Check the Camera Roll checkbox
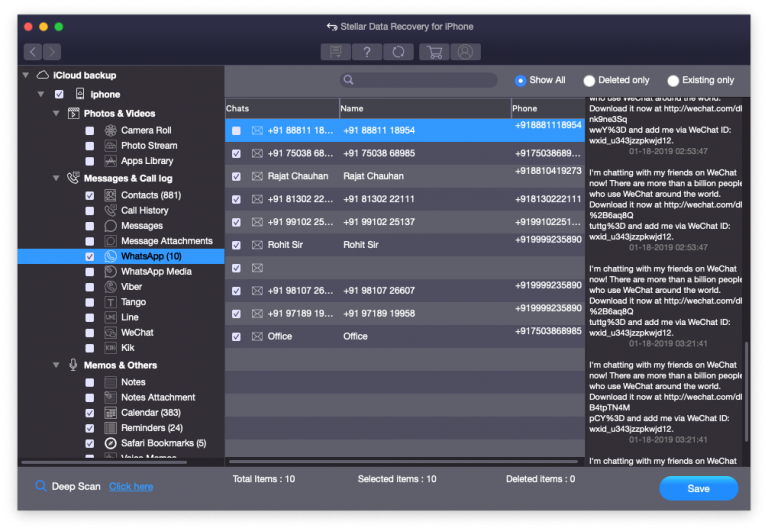The height and width of the screenshot is (531, 768). coord(90,131)
